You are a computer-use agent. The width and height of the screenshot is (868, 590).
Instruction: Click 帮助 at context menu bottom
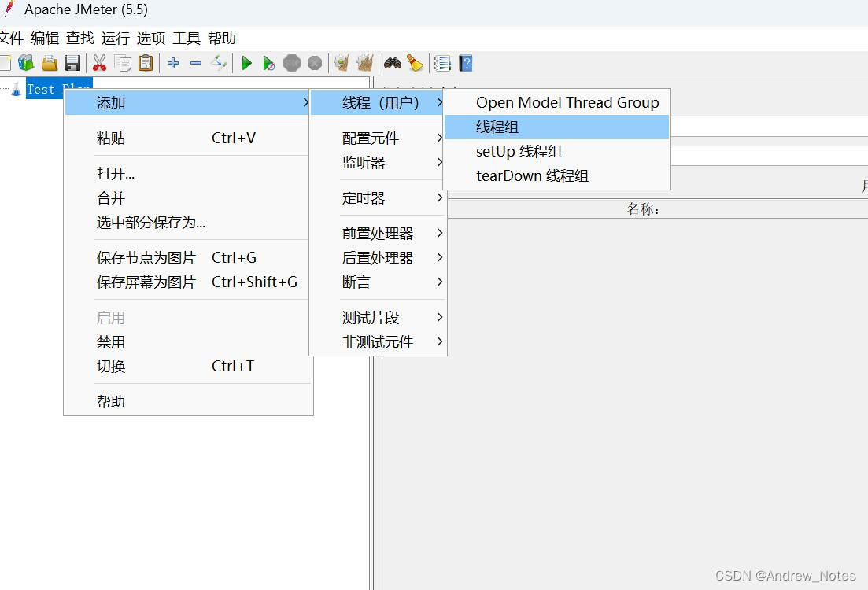pyautogui.click(x=187, y=401)
